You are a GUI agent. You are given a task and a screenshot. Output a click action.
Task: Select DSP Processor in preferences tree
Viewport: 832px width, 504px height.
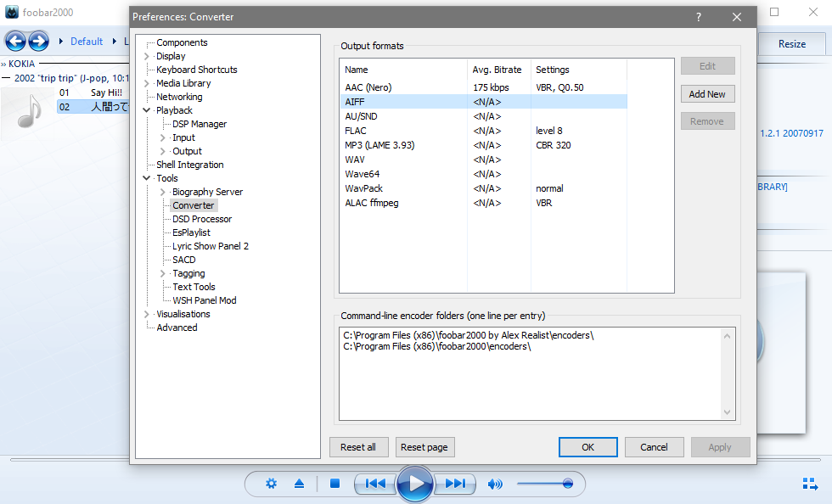(202, 219)
